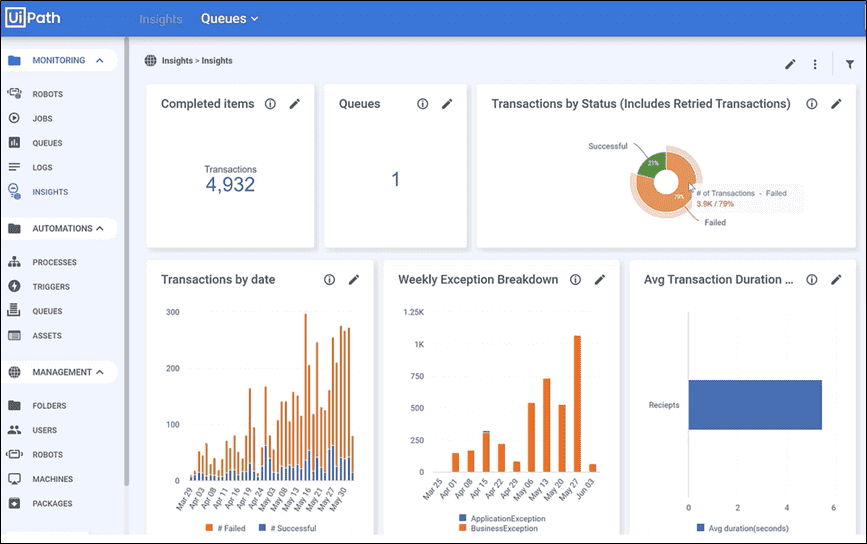Open the dashboard filter funnel
The width and height of the screenshot is (867, 544).
pos(850,65)
